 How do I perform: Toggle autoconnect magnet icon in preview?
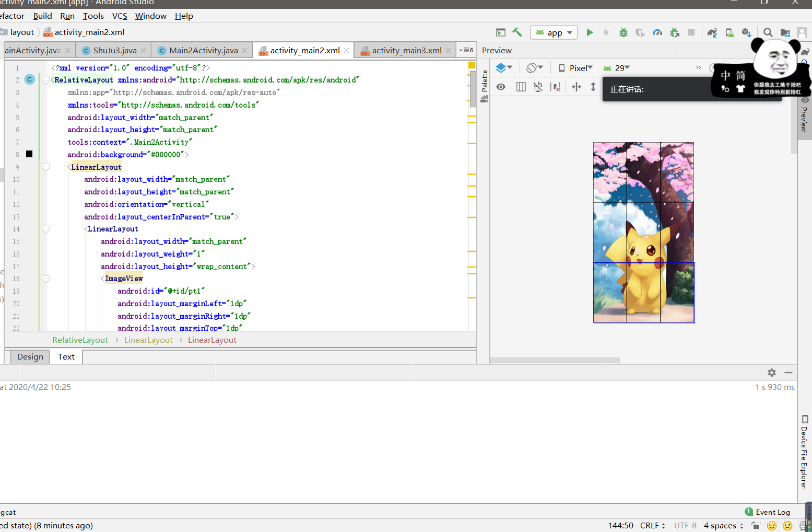(538, 87)
